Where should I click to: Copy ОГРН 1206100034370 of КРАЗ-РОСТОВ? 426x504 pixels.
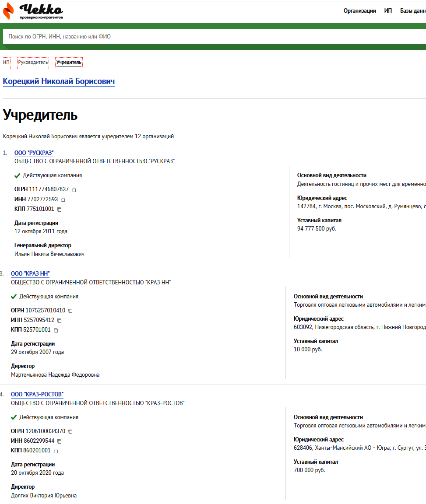click(70, 431)
